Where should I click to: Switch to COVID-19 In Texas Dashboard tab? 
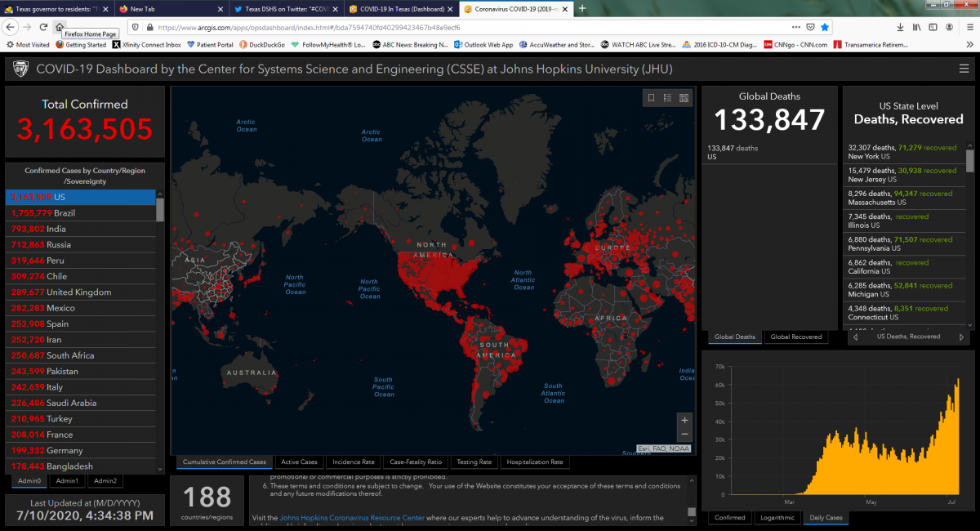click(400, 9)
